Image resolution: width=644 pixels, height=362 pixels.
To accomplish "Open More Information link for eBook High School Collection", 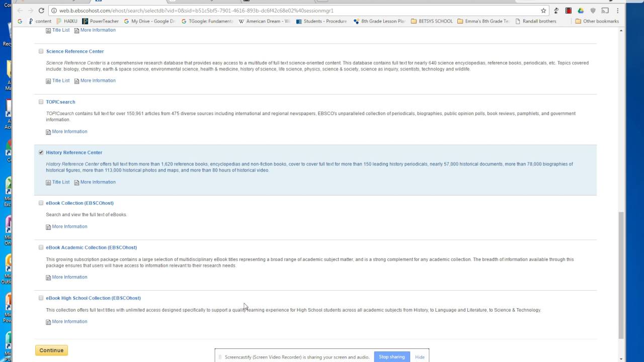I will click(x=69, y=321).
